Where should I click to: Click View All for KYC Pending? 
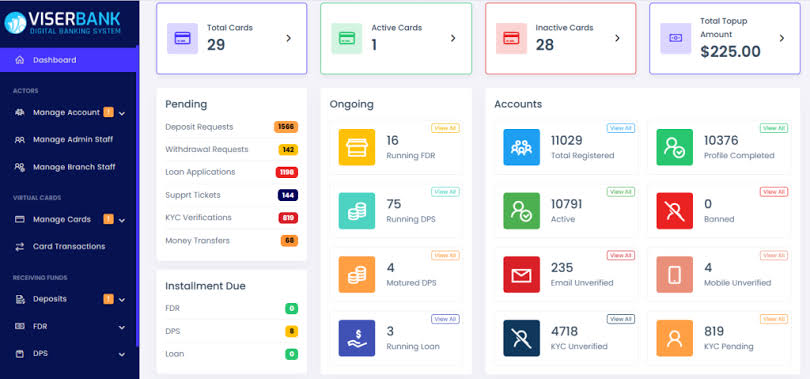coord(774,319)
